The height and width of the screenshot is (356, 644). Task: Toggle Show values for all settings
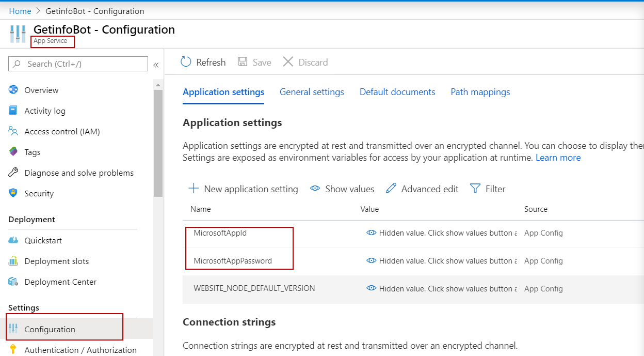(x=342, y=189)
